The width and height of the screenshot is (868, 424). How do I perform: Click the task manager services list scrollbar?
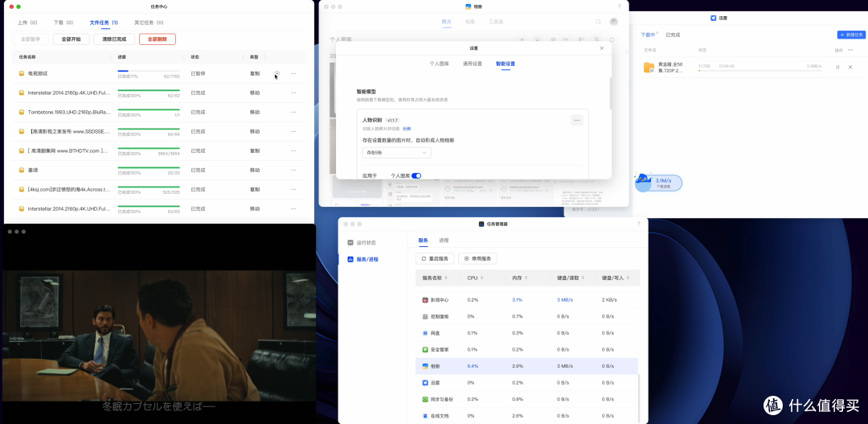pyautogui.click(x=638, y=397)
